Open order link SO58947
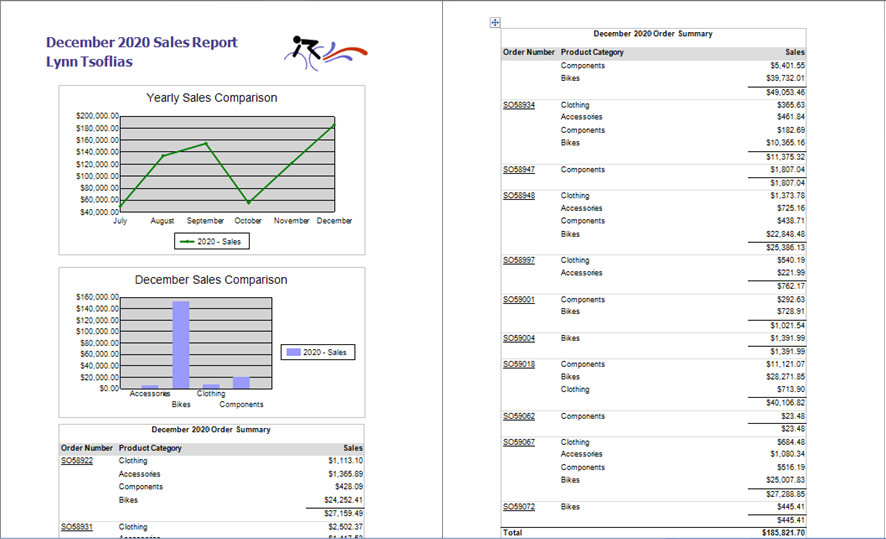886x539 pixels. click(519, 169)
